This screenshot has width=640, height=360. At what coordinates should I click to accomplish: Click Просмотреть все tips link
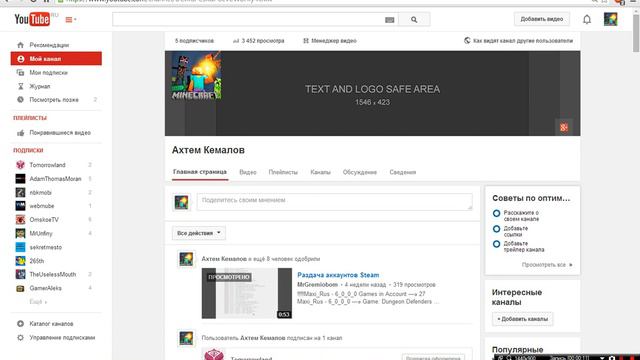click(547, 265)
